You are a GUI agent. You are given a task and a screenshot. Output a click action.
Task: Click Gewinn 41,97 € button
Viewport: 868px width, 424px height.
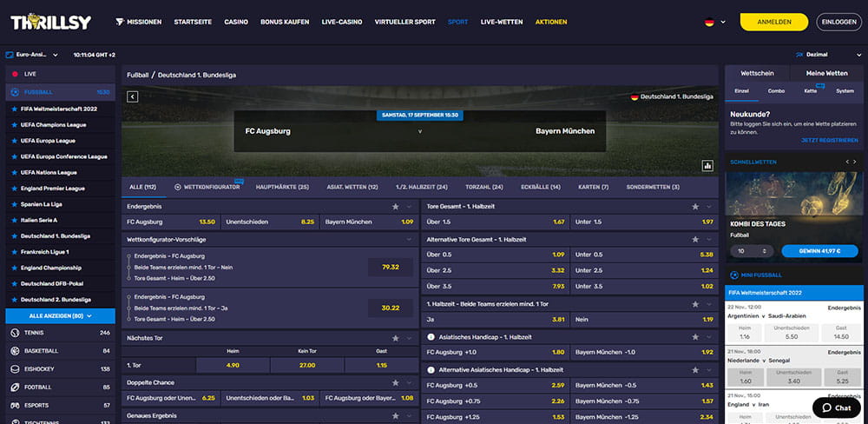click(x=820, y=251)
